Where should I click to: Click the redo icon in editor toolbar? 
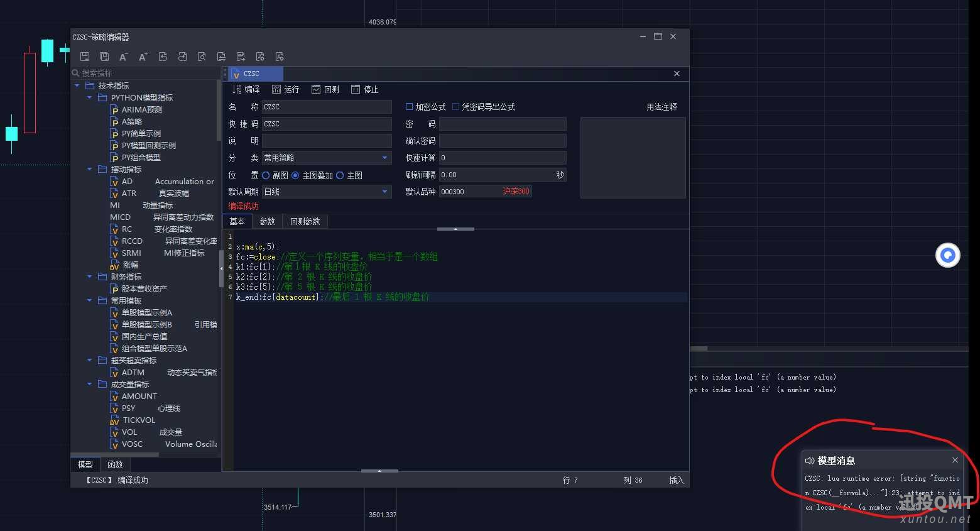click(182, 57)
